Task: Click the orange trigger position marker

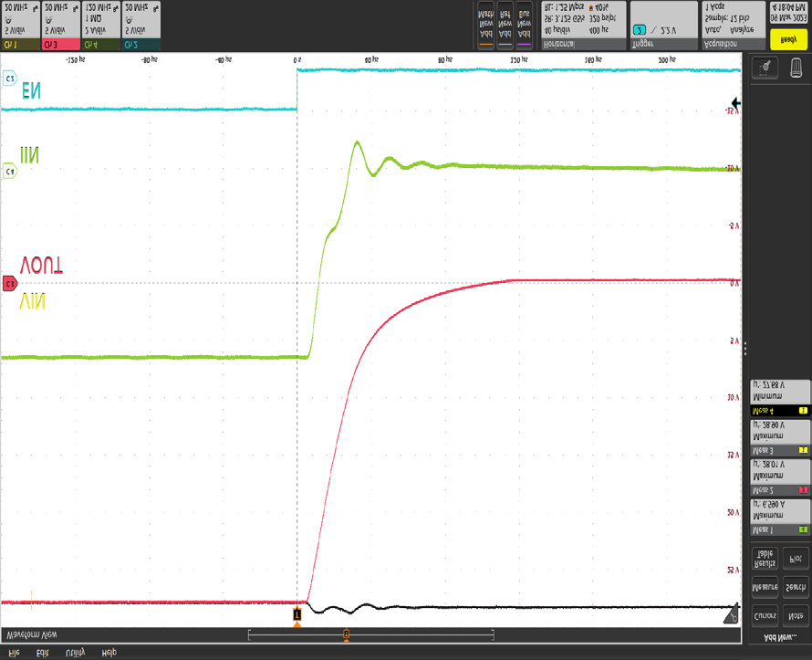Action: 297,615
